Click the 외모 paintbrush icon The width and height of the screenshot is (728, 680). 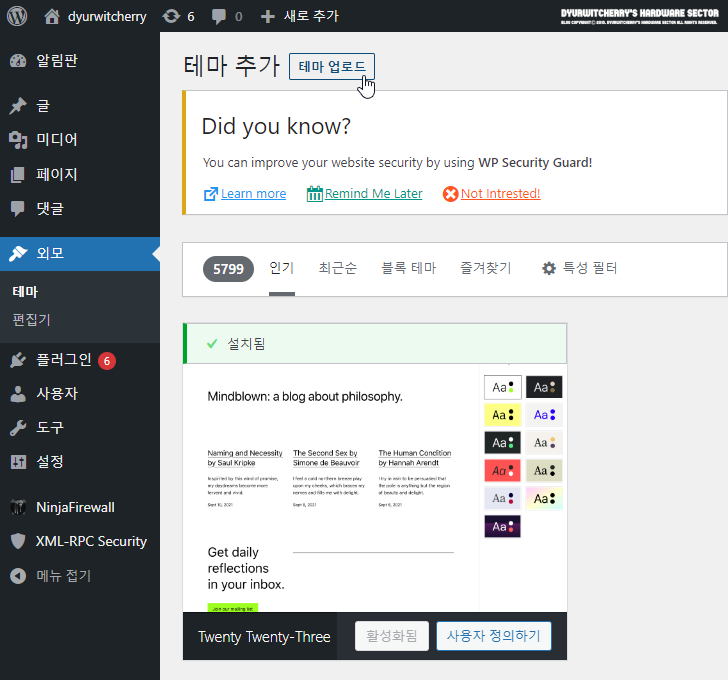pos(18,253)
